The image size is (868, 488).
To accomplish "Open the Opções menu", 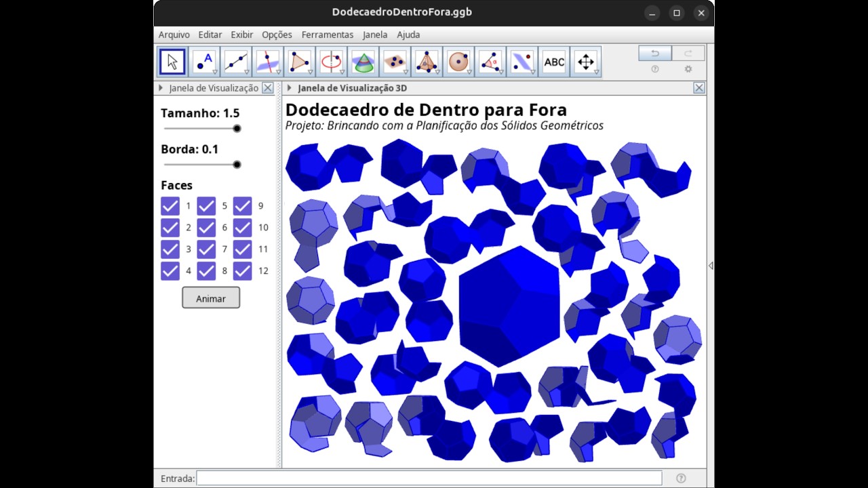I will (x=277, y=35).
